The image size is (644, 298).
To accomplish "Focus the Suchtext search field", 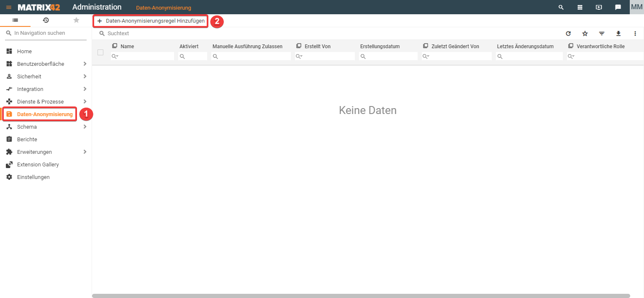I will click(x=326, y=33).
